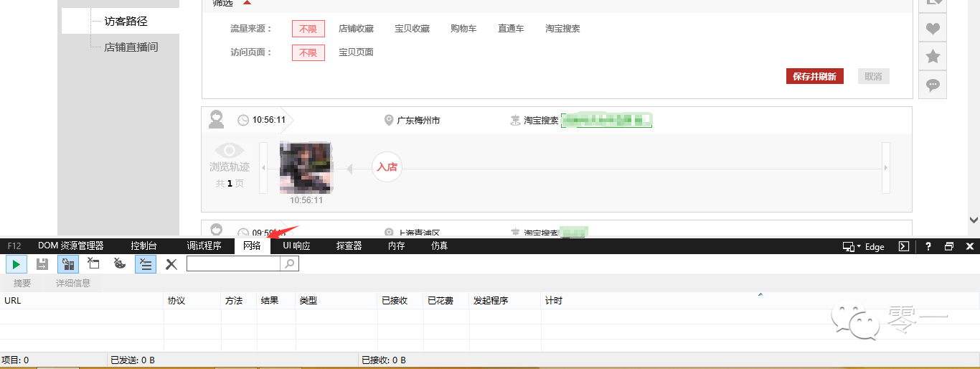
Task: Switch to the UI 响应 tab
Action: click(296, 246)
